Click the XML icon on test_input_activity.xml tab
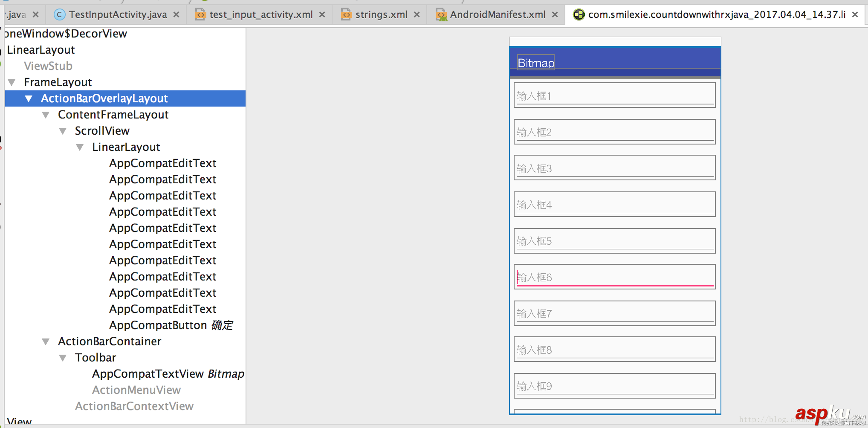This screenshot has height=428, width=868. click(x=200, y=15)
